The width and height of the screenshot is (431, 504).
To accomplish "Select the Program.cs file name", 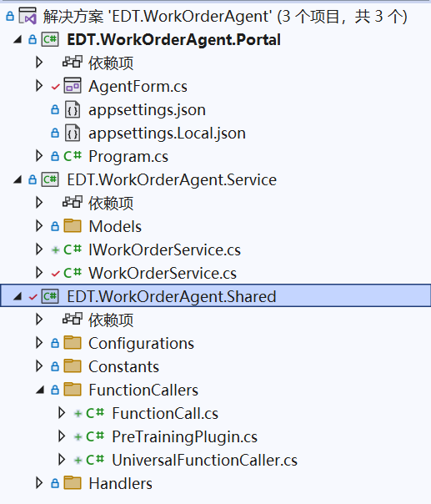I will 128,157.
